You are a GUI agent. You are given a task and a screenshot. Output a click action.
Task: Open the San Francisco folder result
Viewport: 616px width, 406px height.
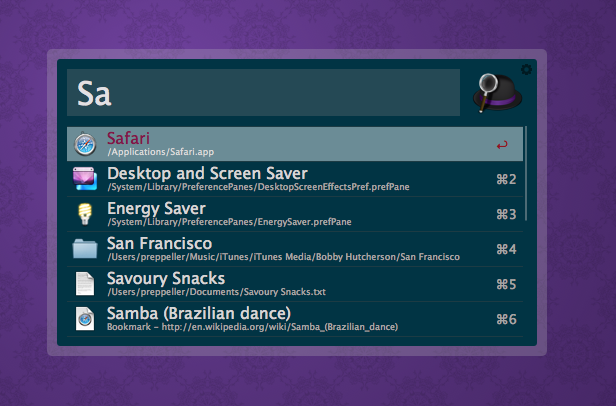click(159, 244)
